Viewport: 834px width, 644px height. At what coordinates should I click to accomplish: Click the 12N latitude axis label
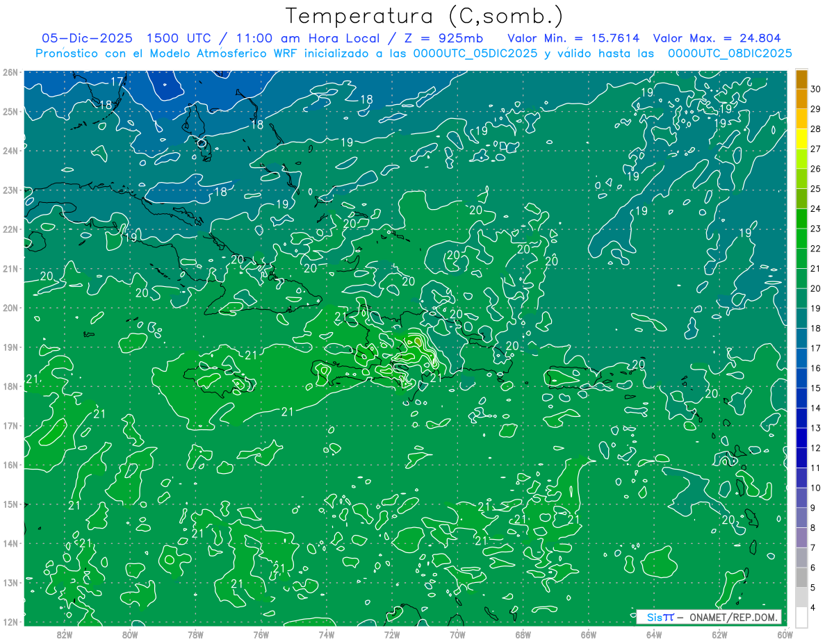[10, 622]
